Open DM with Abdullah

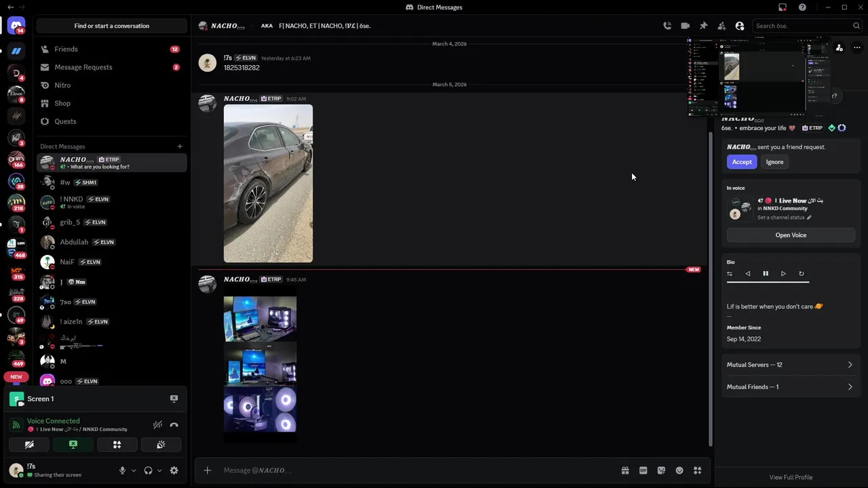pyautogui.click(x=112, y=242)
